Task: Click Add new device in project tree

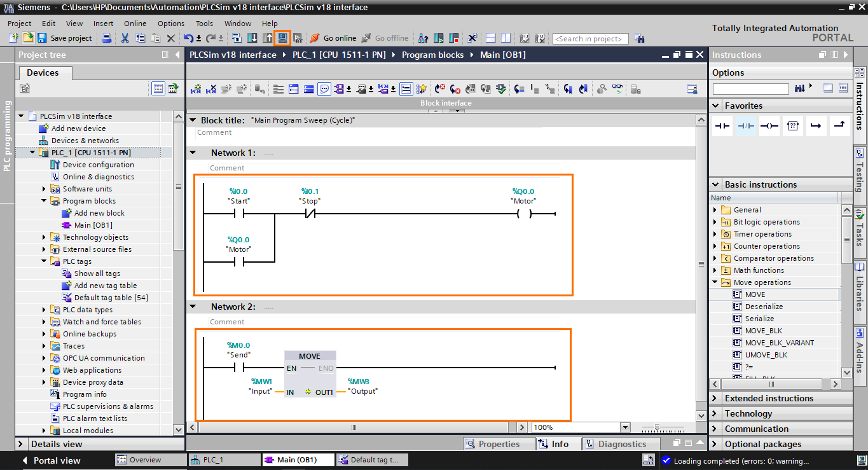Action: coord(78,128)
